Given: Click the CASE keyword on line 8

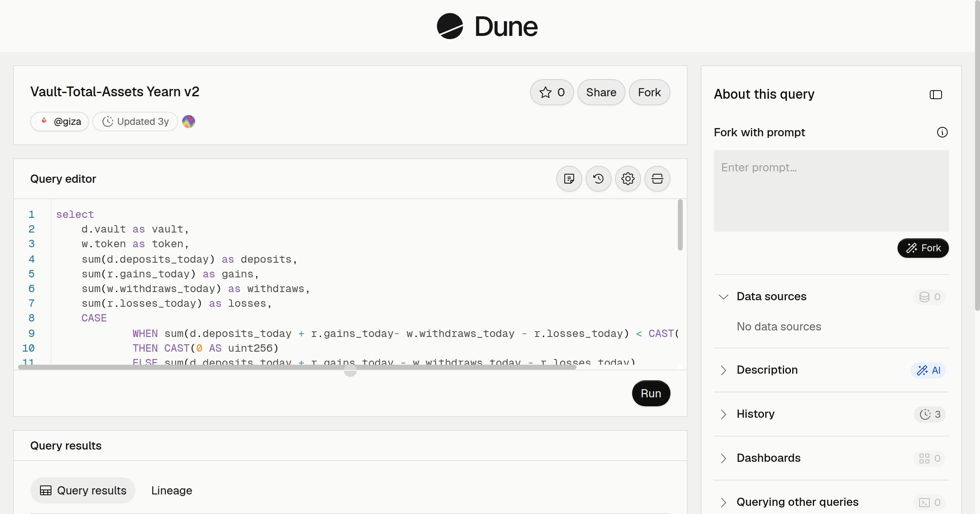Looking at the screenshot, I should click(x=94, y=318).
